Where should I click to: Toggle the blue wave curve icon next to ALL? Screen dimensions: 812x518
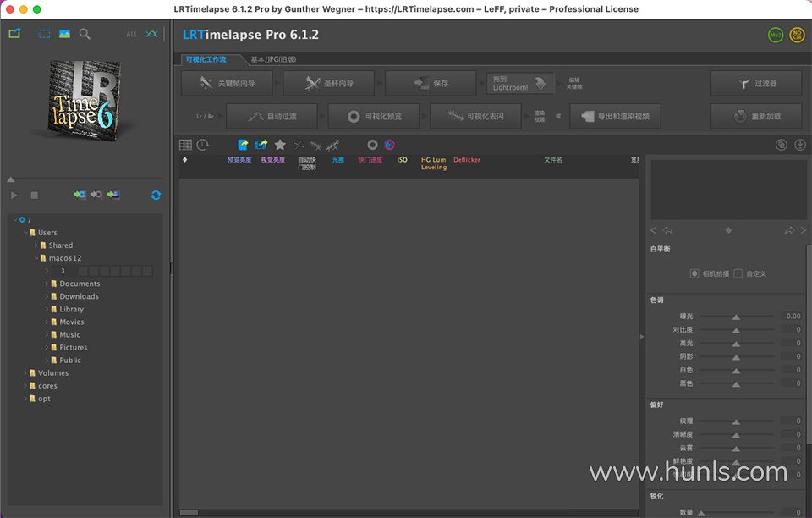click(x=151, y=34)
